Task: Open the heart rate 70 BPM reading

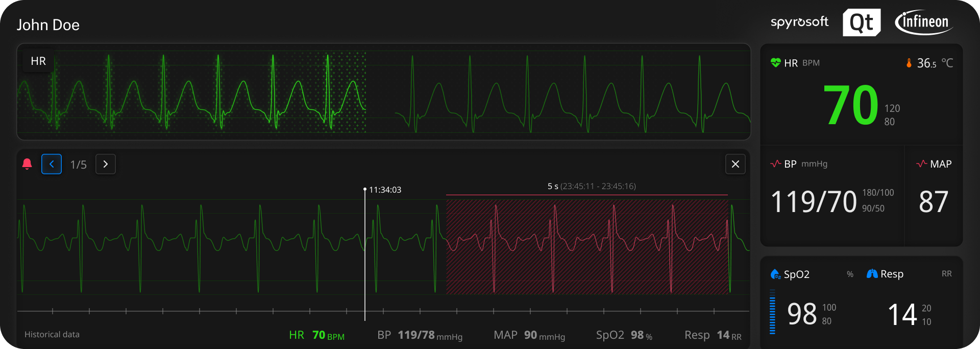Action: click(x=850, y=105)
